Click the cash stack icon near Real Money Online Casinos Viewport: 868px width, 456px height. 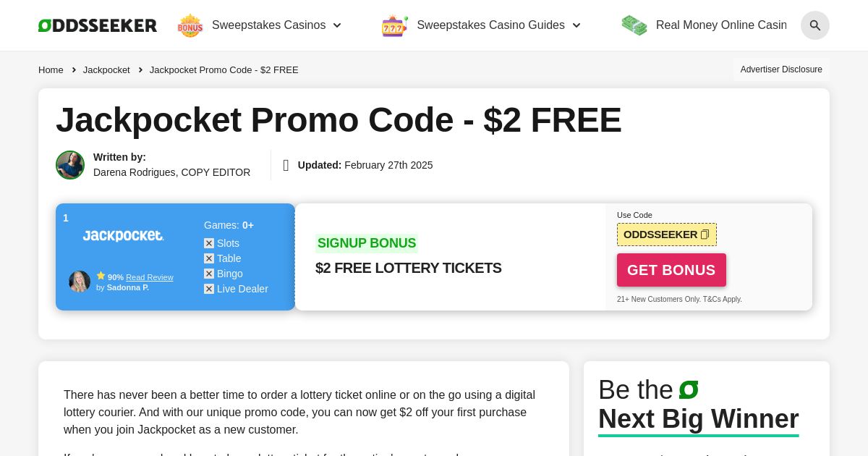click(x=634, y=25)
